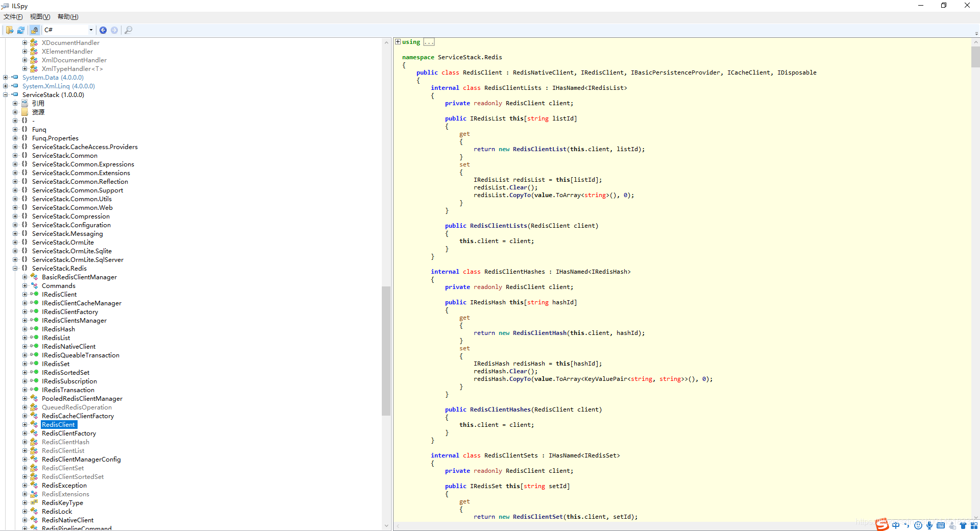Click the tree panel scroll-down arrow
The image size is (980, 531).
pyautogui.click(x=386, y=526)
